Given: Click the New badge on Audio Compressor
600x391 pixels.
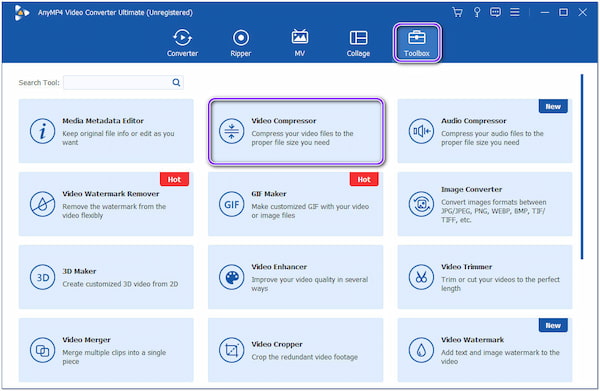Looking at the screenshot, I should 553,106.
